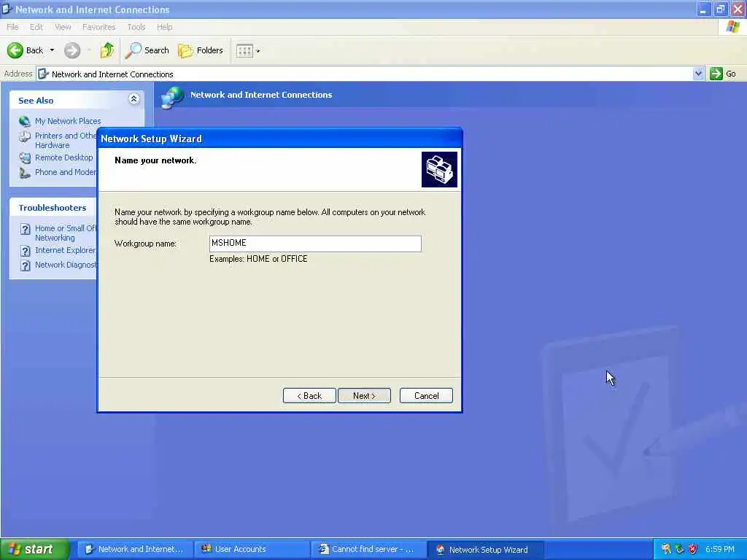Open Phone and Modem link
This screenshot has height=560, width=747.
pos(66,172)
